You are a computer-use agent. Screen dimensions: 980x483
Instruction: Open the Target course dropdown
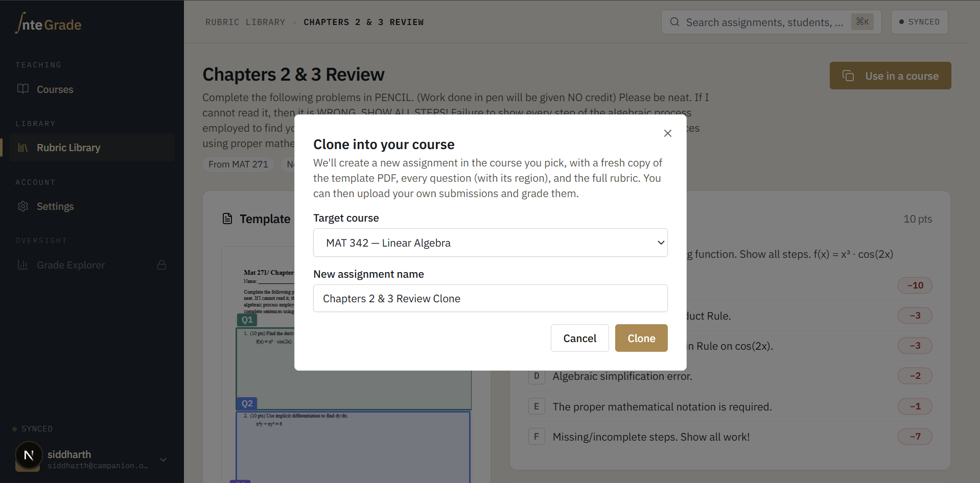(490, 243)
